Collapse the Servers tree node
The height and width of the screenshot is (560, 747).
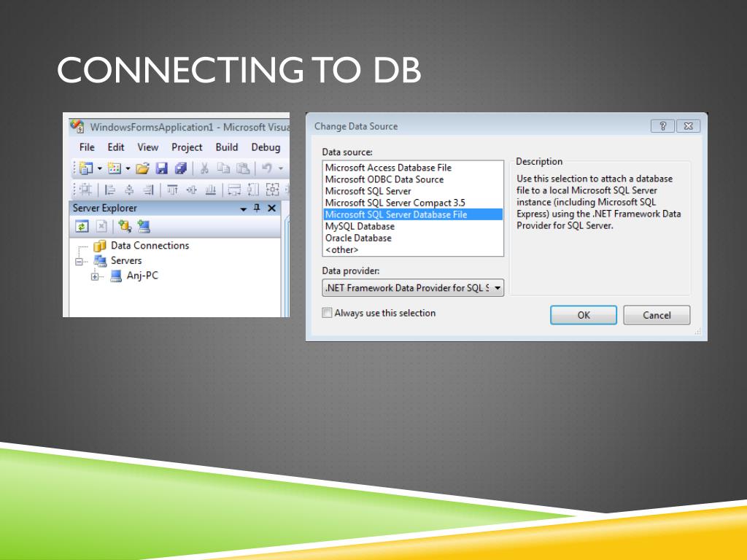tap(79, 262)
